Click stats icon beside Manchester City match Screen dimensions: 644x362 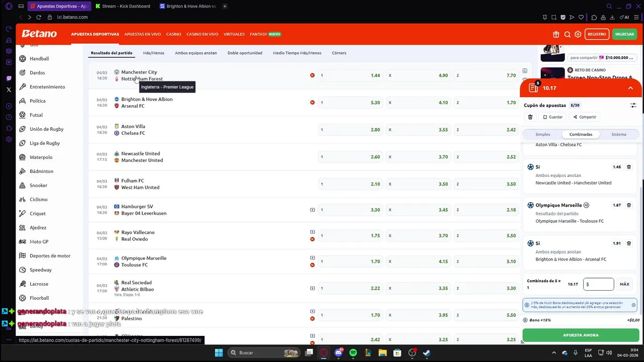tap(525, 71)
